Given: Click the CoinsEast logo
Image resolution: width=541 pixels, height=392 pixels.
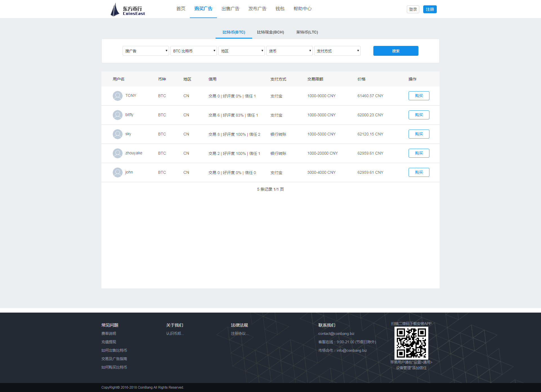Looking at the screenshot, I should 128,10.
